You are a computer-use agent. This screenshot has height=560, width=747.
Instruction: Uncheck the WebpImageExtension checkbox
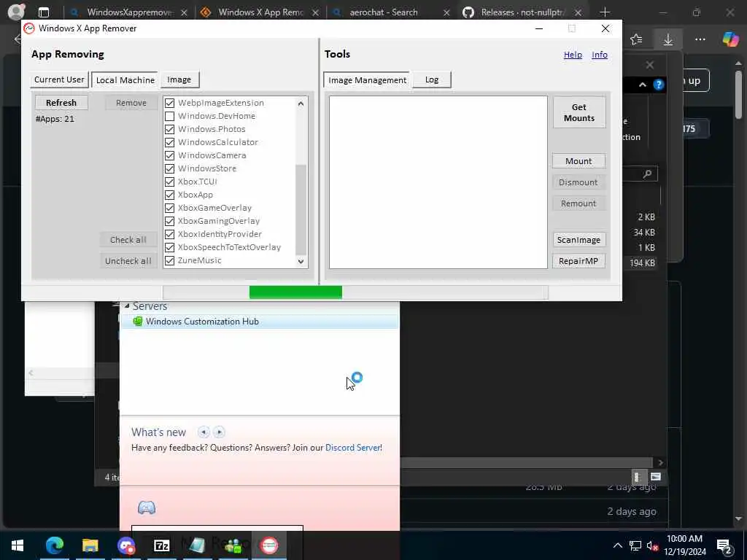[169, 103]
